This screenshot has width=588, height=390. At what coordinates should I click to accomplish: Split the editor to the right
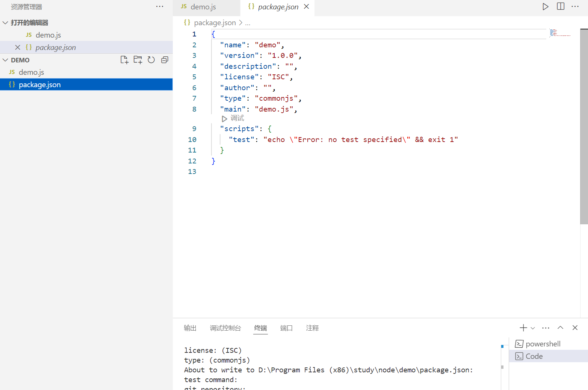click(x=561, y=7)
